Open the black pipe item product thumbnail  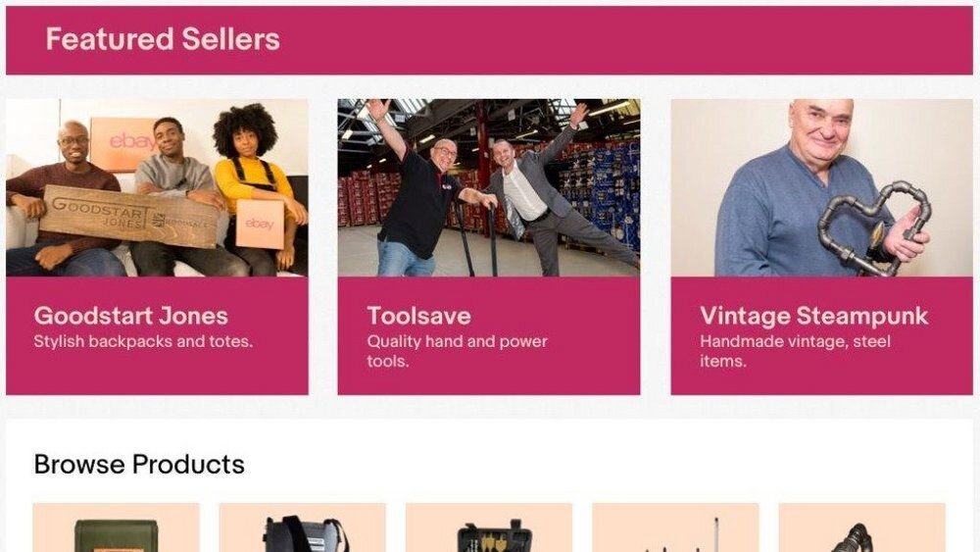point(861,527)
